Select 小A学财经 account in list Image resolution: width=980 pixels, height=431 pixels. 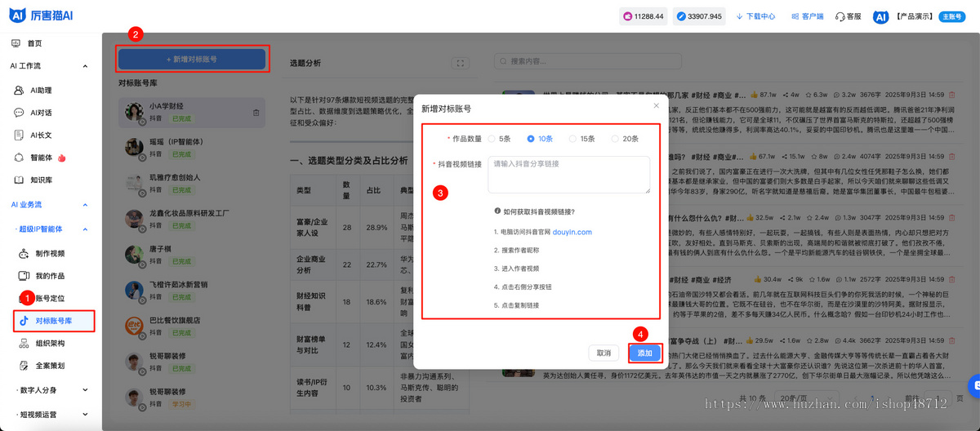tap(192, 112)
